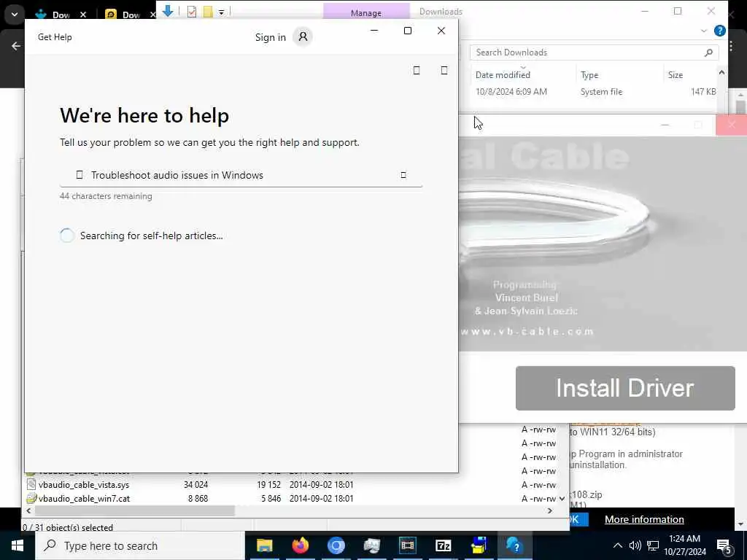Image resolution: width=747 pixels, height=560 pixels.
Task: Click the browser tab search dropdown chevron
Action: pos(15,15)
